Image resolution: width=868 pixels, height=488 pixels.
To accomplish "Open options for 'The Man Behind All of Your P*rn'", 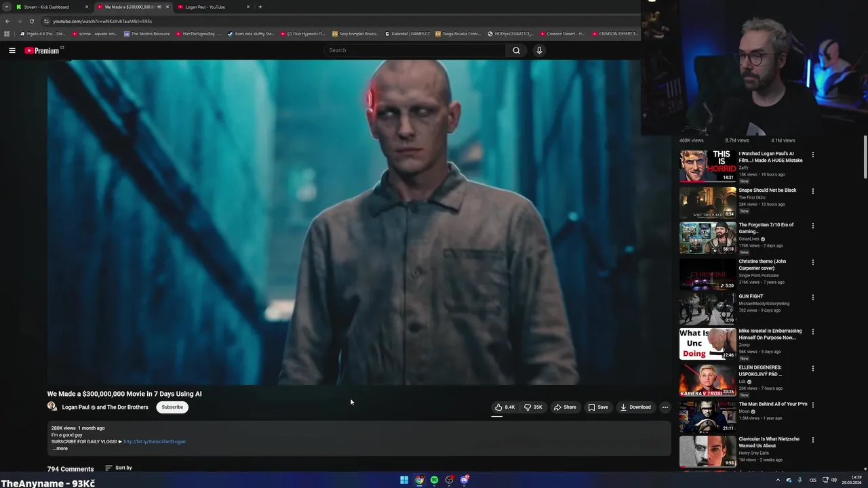I will pyautogui.click(x=813, y=405).
